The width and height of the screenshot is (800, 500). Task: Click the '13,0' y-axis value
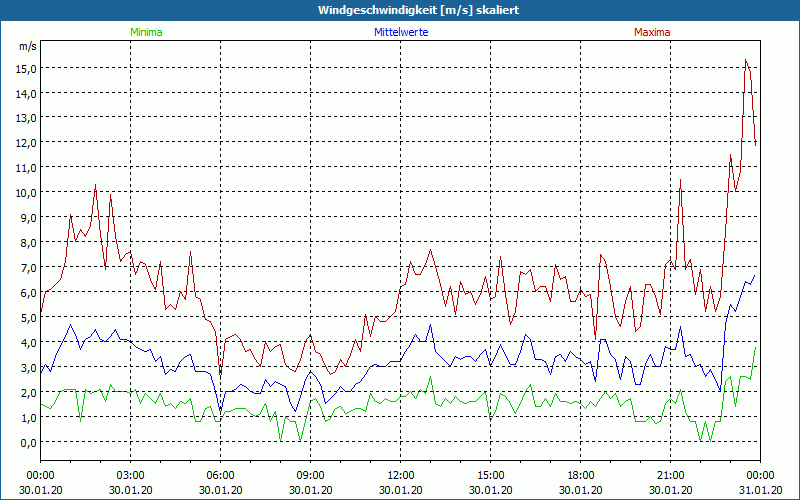26,118
